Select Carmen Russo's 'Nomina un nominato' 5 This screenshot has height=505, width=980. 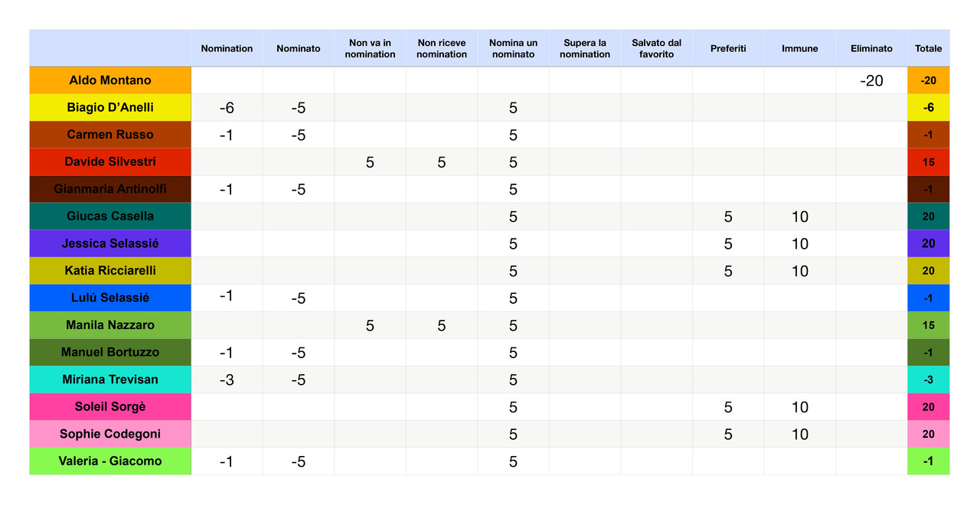click(x=513, y=135)
